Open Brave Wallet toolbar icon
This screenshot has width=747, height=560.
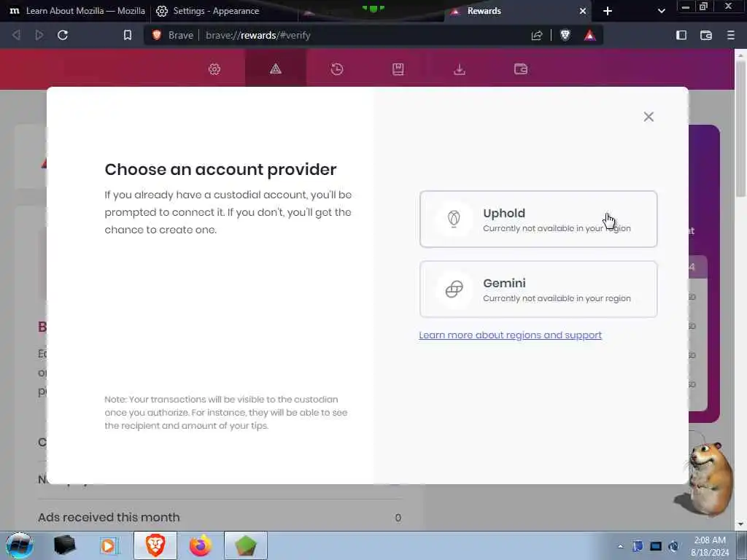(x=706, y=35)
